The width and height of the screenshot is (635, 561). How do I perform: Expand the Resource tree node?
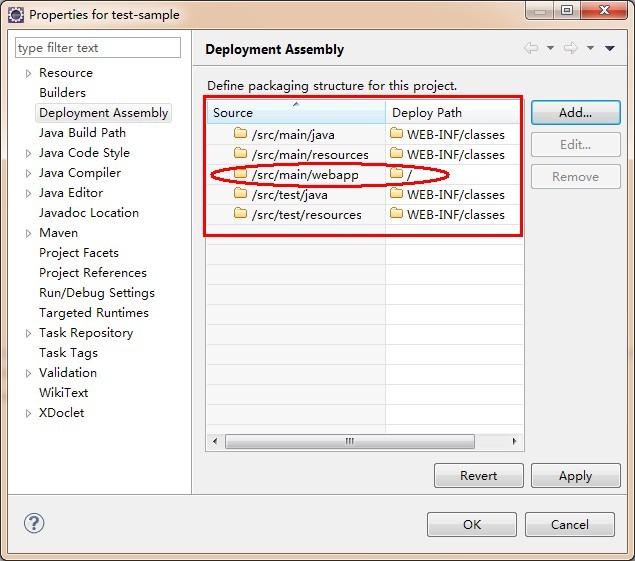[x=28, y=73]
